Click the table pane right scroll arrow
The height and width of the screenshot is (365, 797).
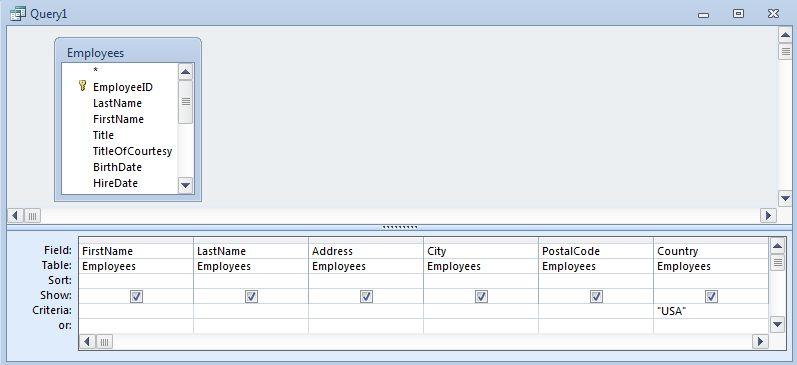(x=768, y=216)
